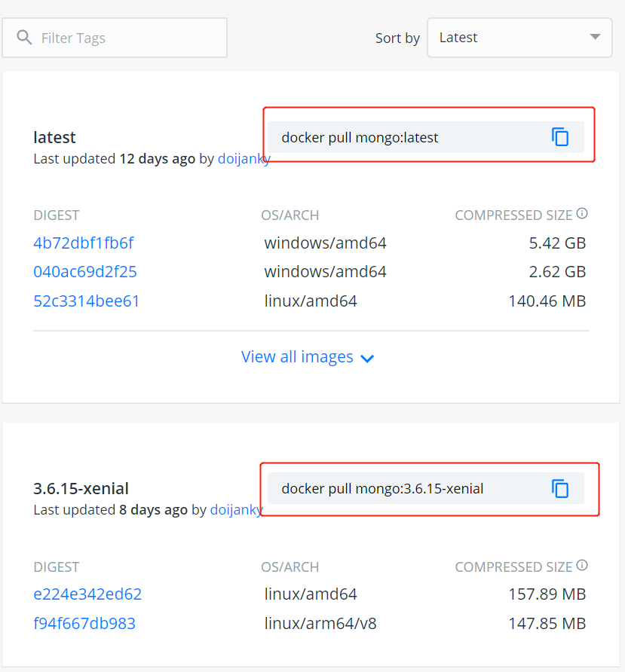Select the 3.6.15-xenial tag title
The height and width of the screenshot is (672, 625).
pos(80,488)
